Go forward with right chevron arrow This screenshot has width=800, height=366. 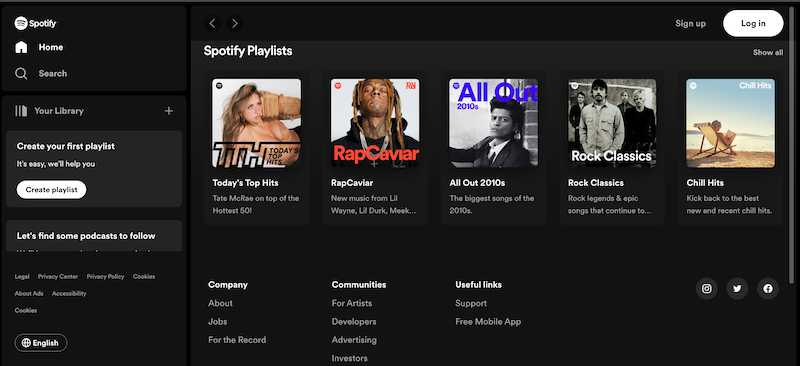(x=235, y=23)
